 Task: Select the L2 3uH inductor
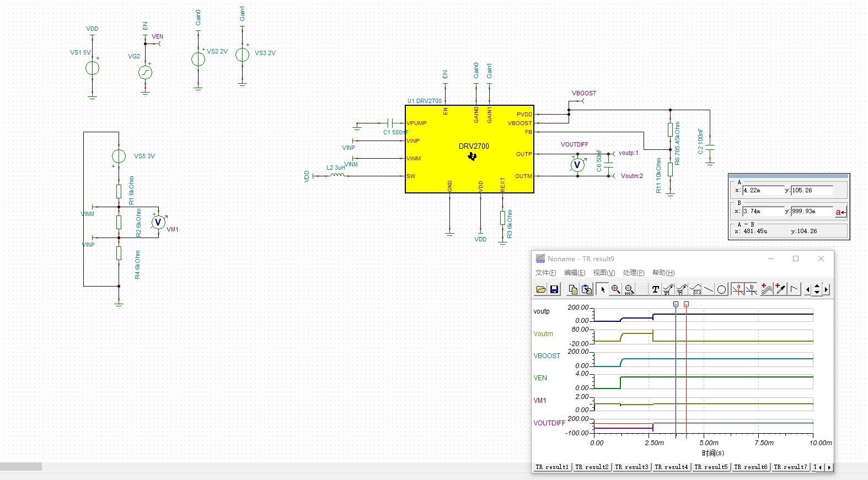[337, 175]
